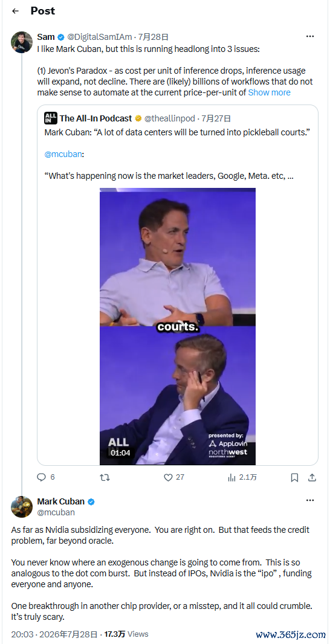
Task: View analytics icon showing 2.1万 views
Action: 231,477
